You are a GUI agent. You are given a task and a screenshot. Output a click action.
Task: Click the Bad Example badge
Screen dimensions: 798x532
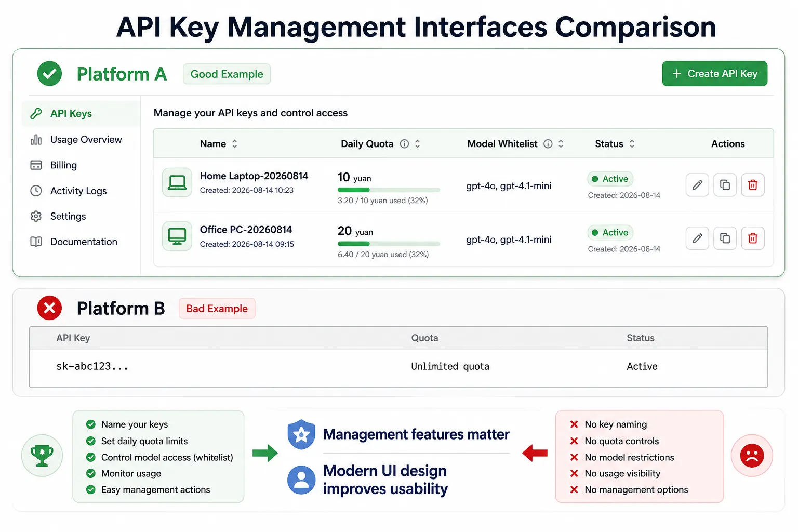coord(217,309)
